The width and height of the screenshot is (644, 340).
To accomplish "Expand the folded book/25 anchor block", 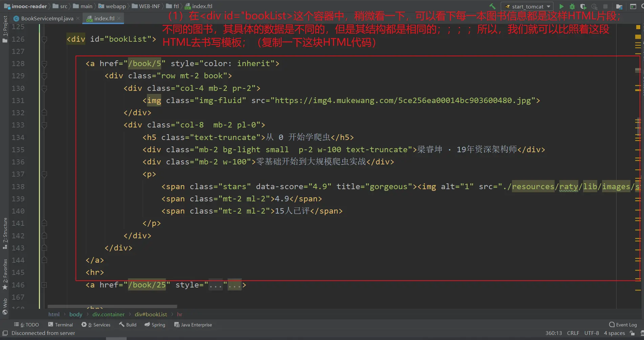I will pyautogui.click(x=44, y=285).
